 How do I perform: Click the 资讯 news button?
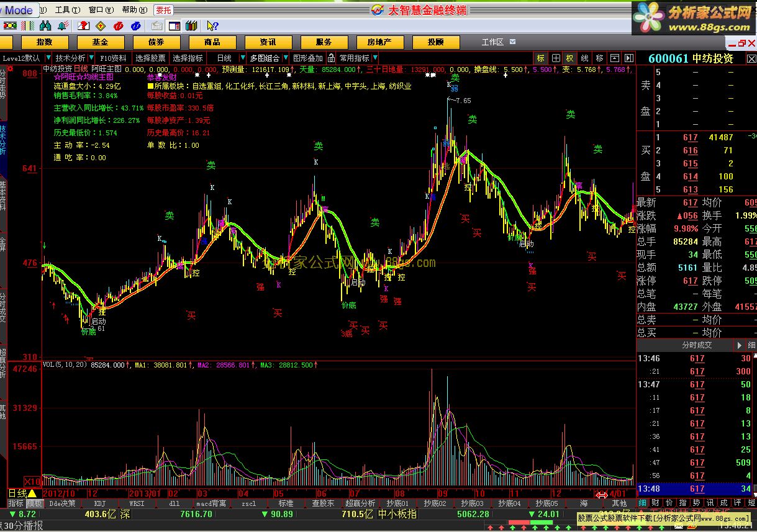(x=268, y=42)
